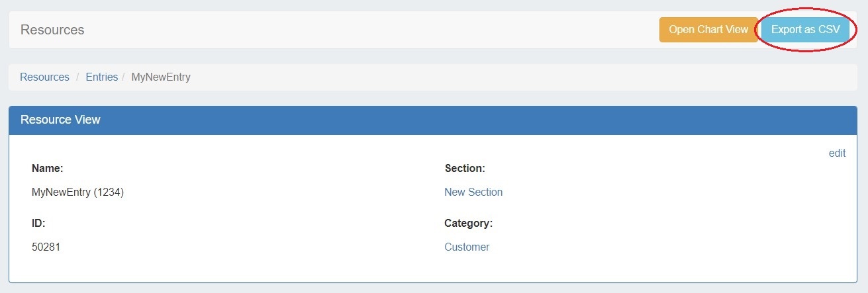Screen dimensions: 868x293
Task: Click the MyNewEntry breadcrumb item
Action: [x=161, y=77]
